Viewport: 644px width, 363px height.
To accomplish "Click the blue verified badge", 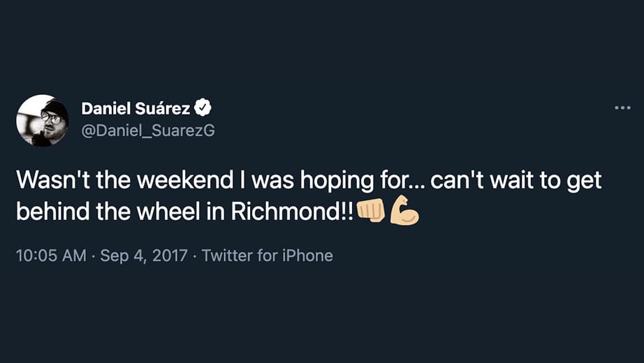I will pos(203,108).
